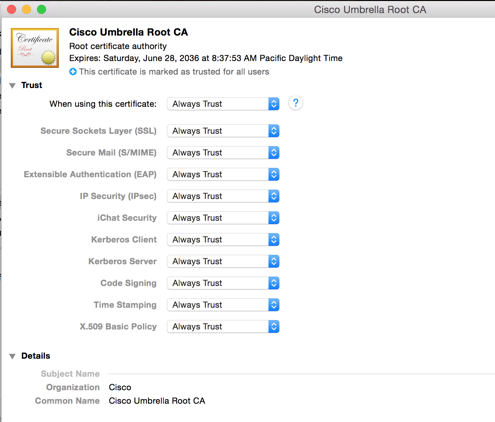Open the Kerberos Server trust dropdown
Image resolution: width=495 pixels, height=422 pixels.
pyautogui.click(x=223, y=261)
